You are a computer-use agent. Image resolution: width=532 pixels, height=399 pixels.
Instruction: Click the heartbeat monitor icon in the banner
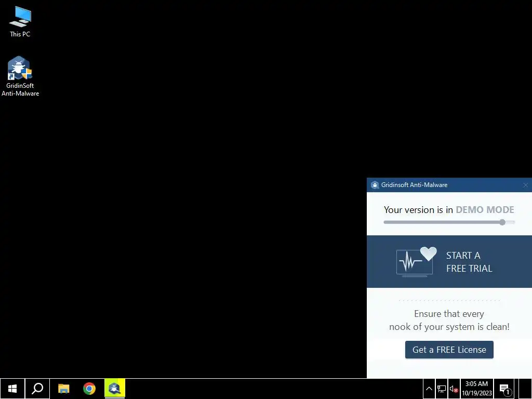click(417, 262)
